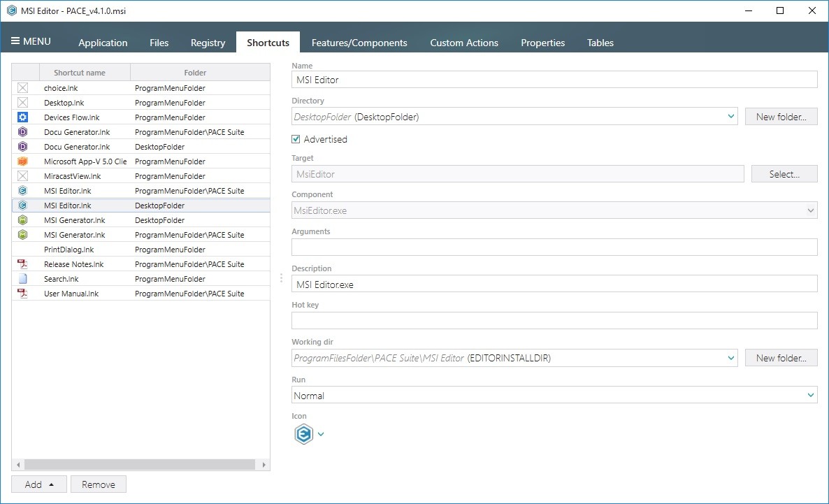829x504 pixels.
Task: Open the Icon selection chevron
Action: (x=320, y=434)
